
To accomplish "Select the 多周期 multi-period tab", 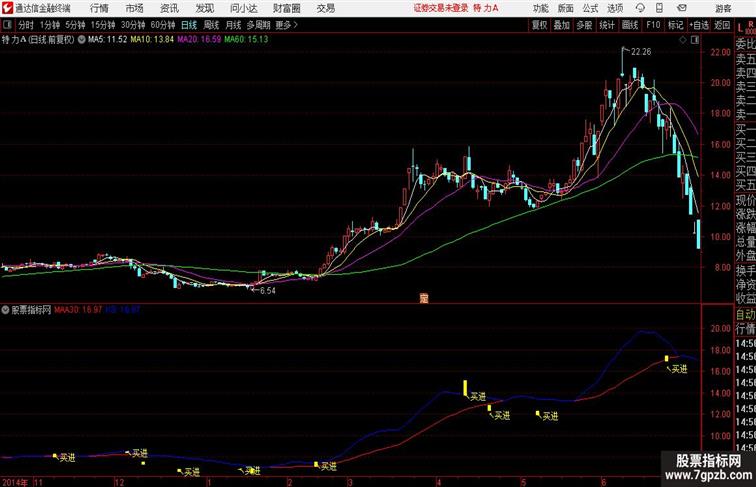I will tap(258, 25).
